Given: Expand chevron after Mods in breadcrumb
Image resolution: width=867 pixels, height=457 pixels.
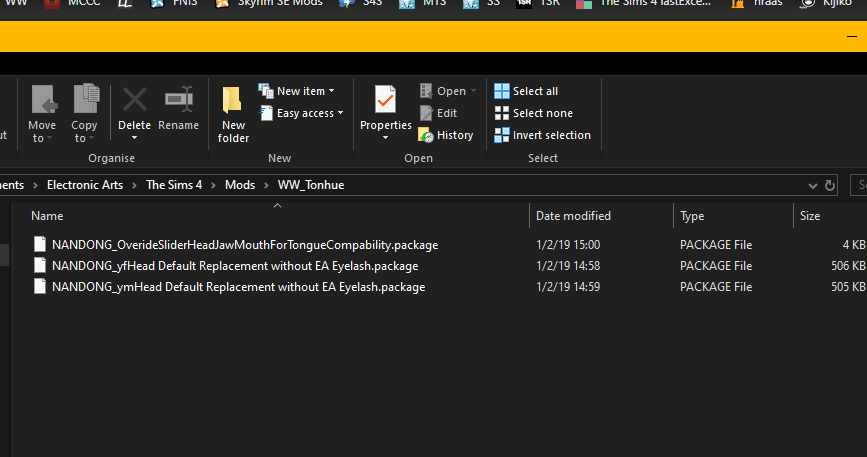Looking at the screenshot, I should click(267, 185).
